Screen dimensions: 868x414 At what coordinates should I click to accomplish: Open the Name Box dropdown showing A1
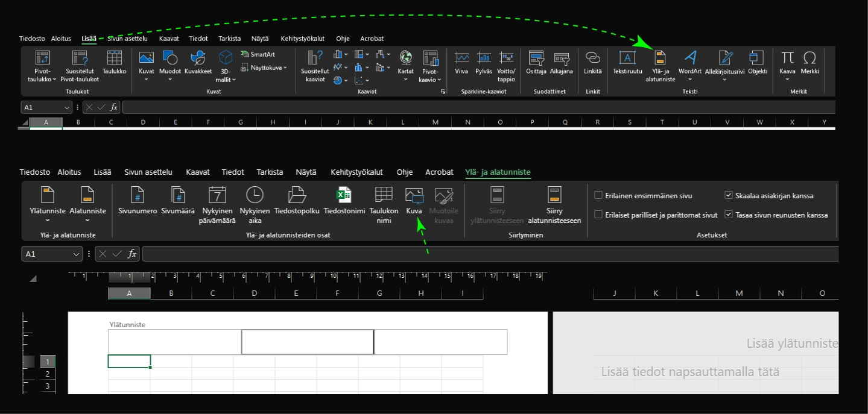click(x=77, y=255)
